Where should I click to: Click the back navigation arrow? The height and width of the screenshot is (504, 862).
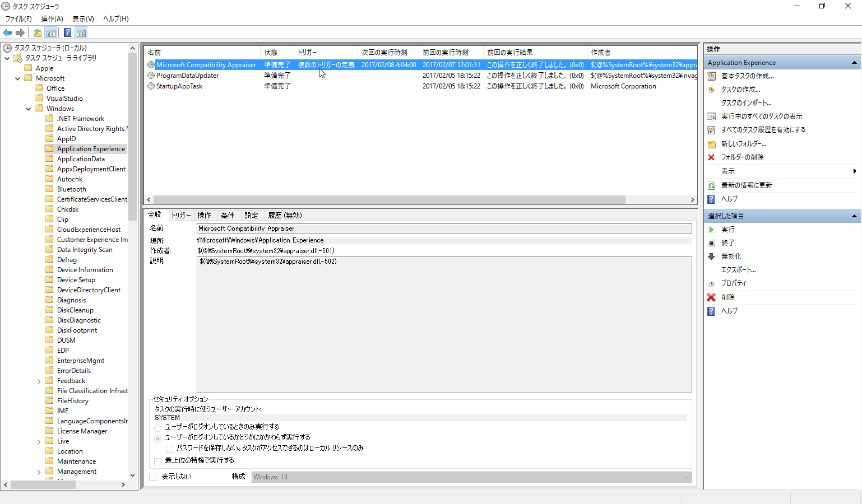click(7, 32)
